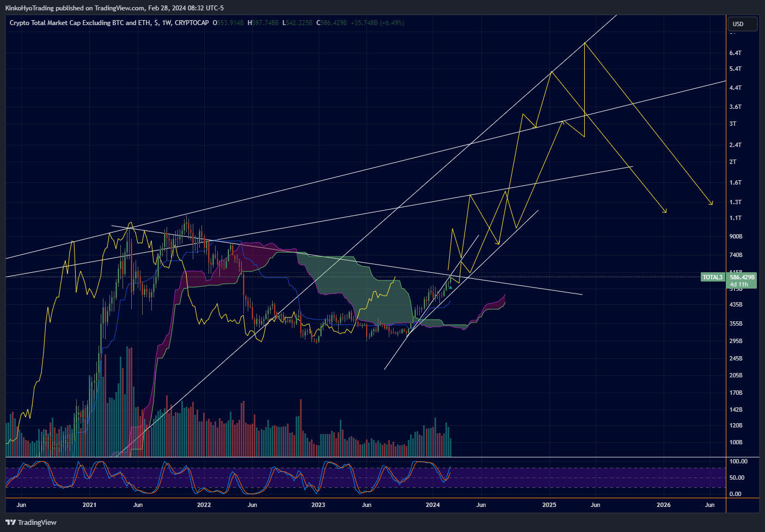Click the 2023 time axis label
The image size is (765, 532).
[318, 505]
